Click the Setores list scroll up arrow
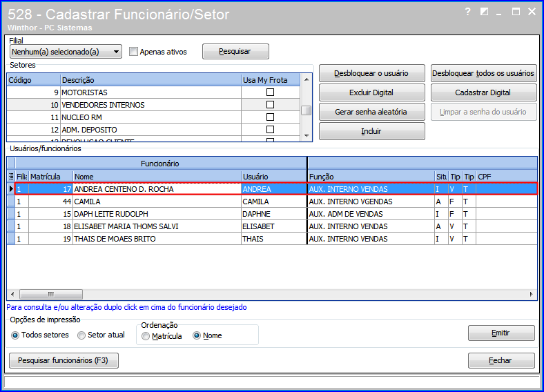 (307, 79)
